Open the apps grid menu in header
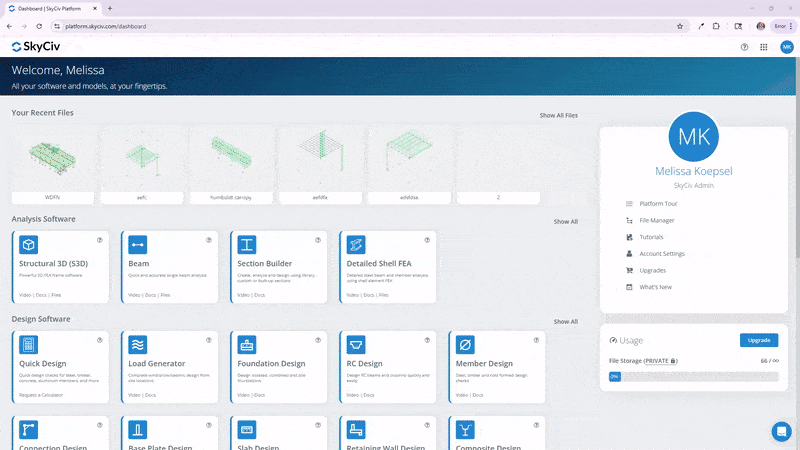Image resolution: width=800 pixels, height=450 pixels. tap(764, 47)
